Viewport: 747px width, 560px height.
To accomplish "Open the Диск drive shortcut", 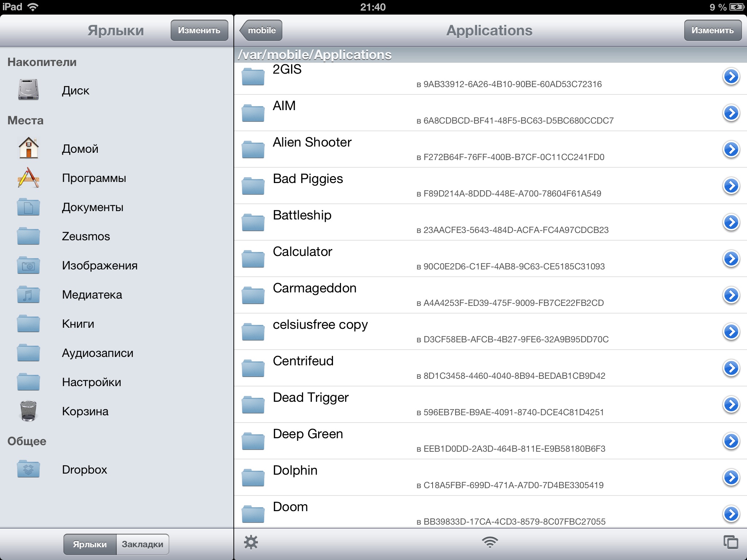I will pyautogui.click(x=116, y=90).
